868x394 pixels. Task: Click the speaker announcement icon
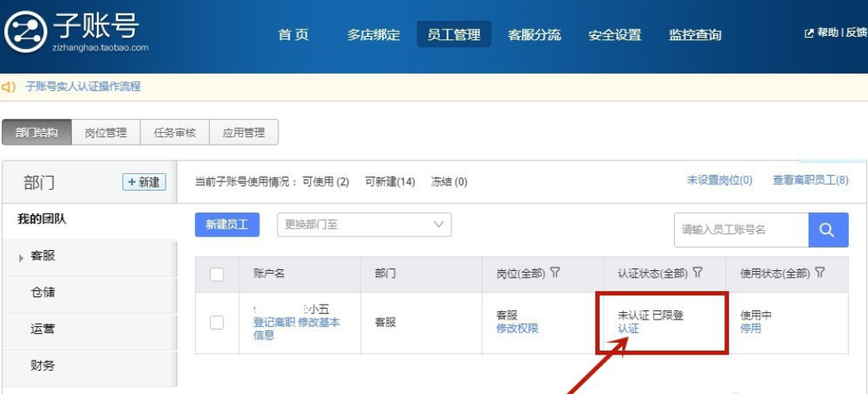point(8,87)
